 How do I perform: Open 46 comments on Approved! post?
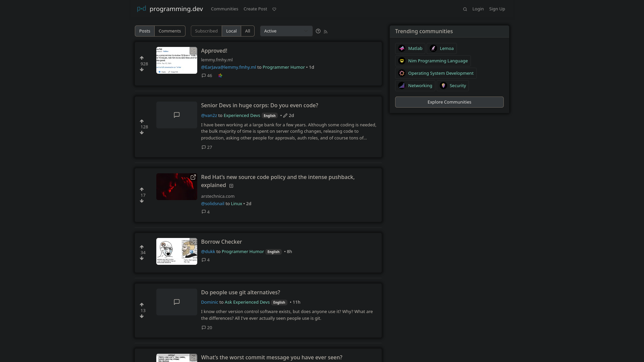[x=207, y=76]
